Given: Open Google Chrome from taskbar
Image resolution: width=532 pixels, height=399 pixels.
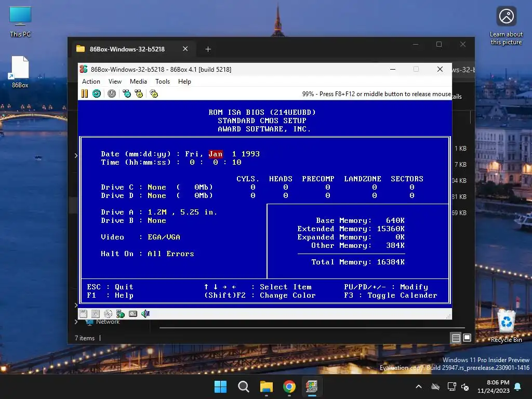Looking at the screenshot, I should coord(289,387).
